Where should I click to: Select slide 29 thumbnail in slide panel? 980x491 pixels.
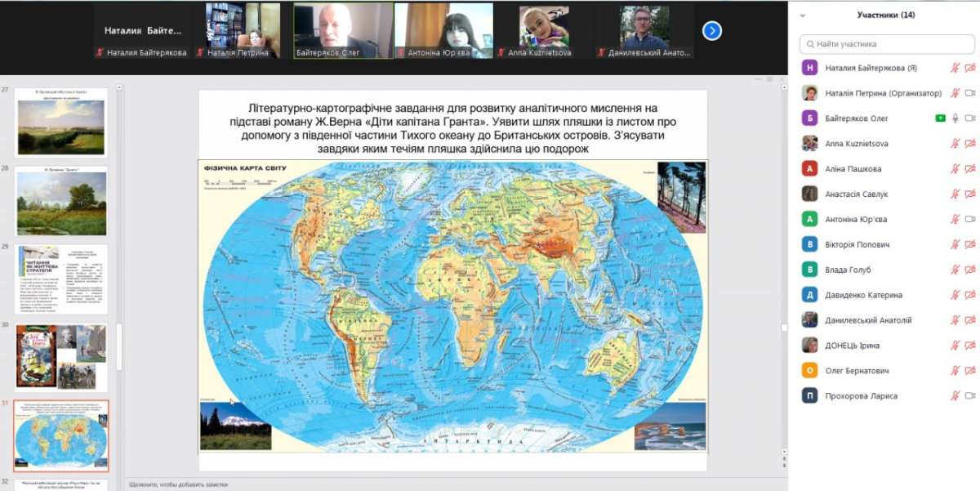click(61, 279)
